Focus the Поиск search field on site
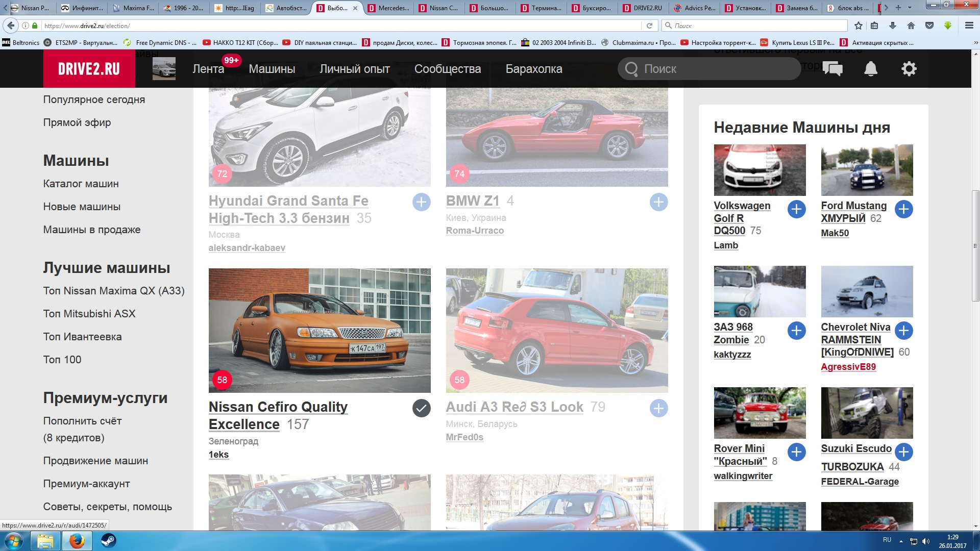The width and height of the screenshot is (980, 551). click(709, 69)
